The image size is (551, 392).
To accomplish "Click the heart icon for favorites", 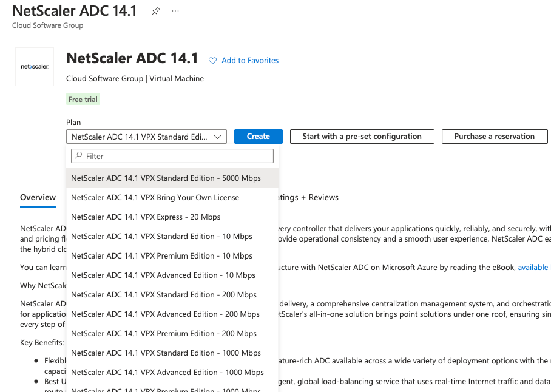I will click(x=212, y=61).
